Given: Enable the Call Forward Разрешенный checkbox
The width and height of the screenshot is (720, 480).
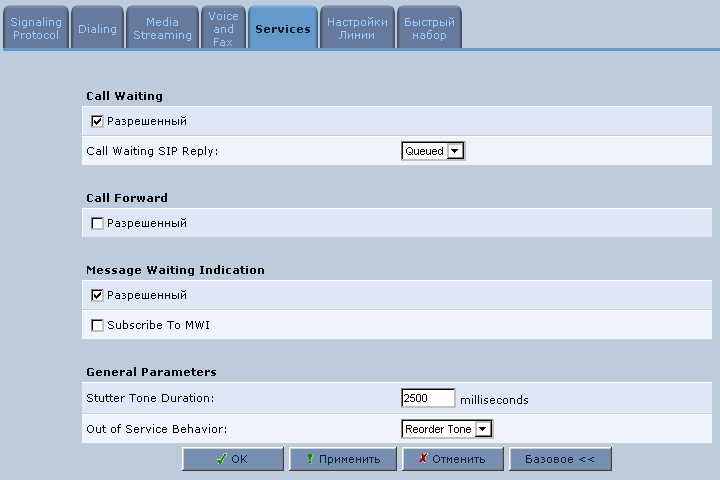Looking at the screenshot, I should point(97,223).
